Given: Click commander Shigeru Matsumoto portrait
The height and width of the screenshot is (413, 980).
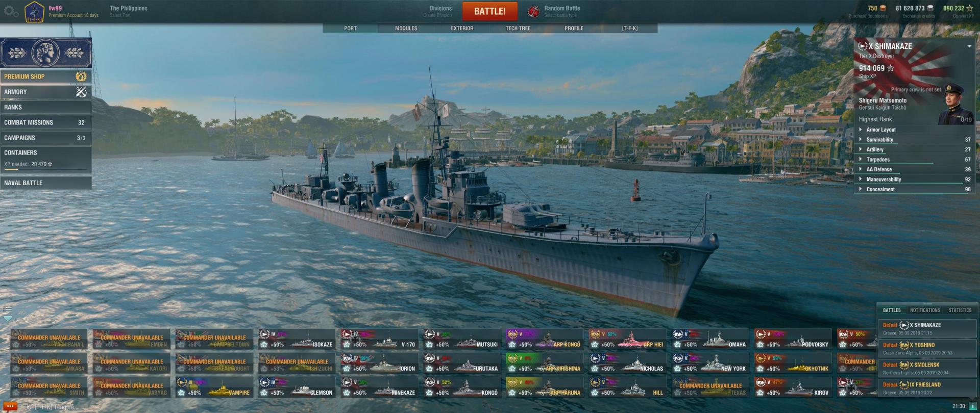Looking at the screenshot, I should coord(953,105).
